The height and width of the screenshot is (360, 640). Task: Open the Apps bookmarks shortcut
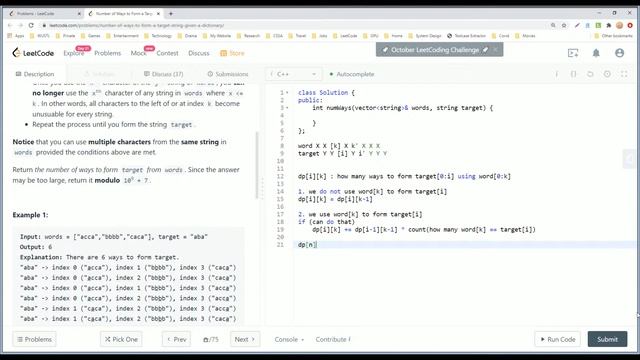pos(16,36)
